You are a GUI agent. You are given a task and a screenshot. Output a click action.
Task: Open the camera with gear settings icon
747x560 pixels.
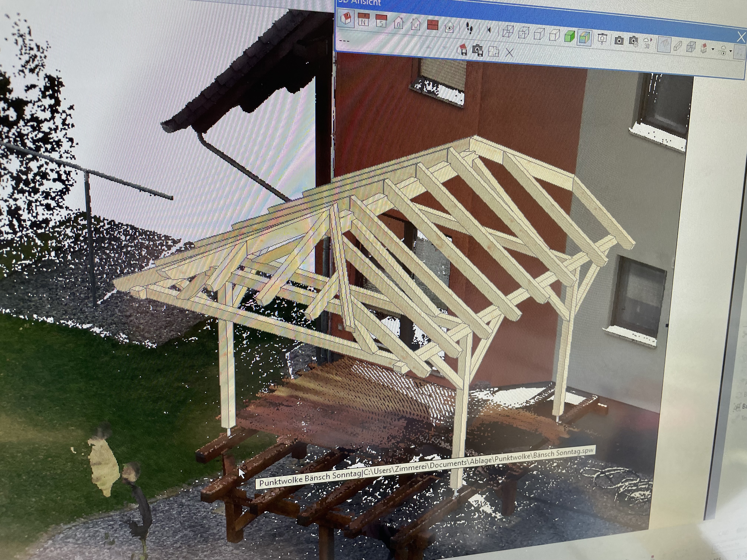tap(633, 41)
